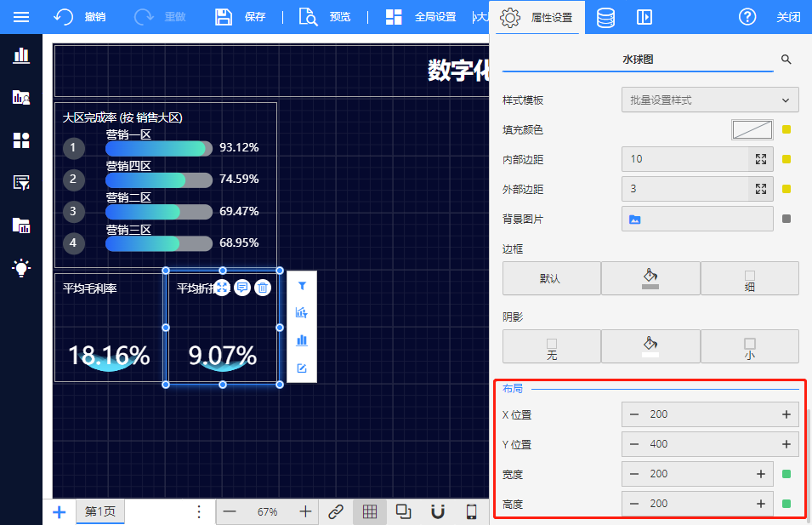Click the filter funnel icon beside the widget
Viewport: 812px width, 525px height.
(302, 288)
